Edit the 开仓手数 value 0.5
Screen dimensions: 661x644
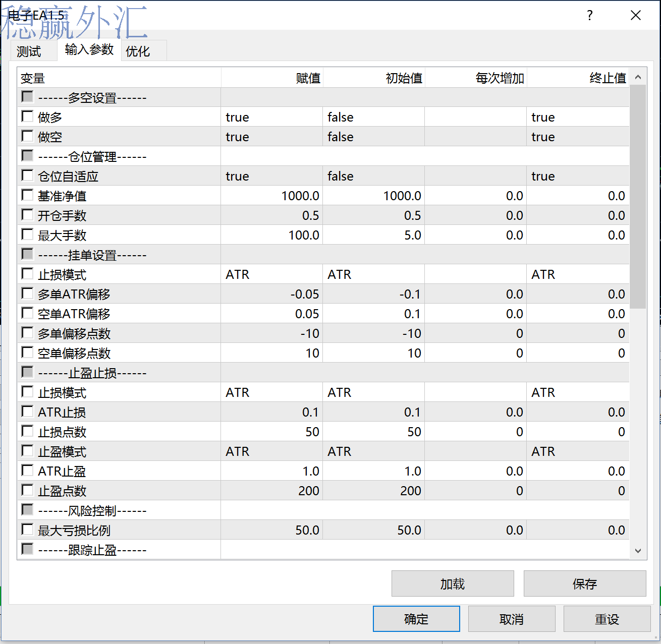(271, 215)
